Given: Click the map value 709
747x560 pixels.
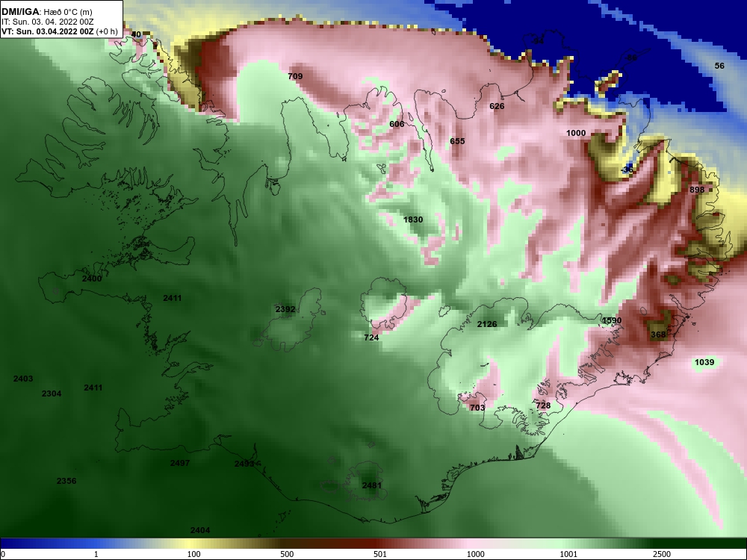Looking at the screenshot, I should [295, 76].
